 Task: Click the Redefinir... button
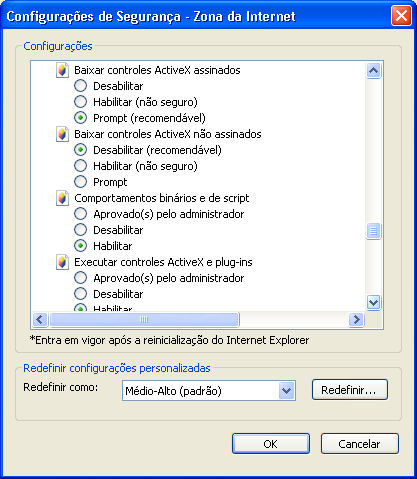click(x=350, y=390)
